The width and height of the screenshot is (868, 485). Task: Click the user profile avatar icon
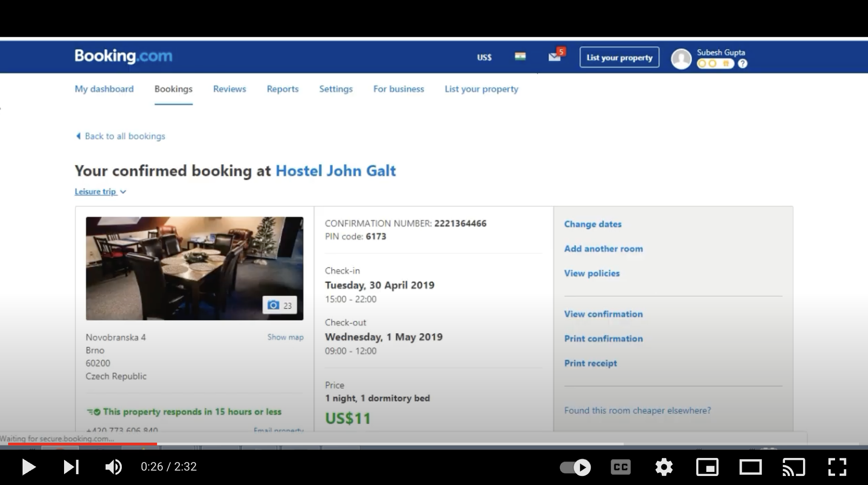pos(681,59)
